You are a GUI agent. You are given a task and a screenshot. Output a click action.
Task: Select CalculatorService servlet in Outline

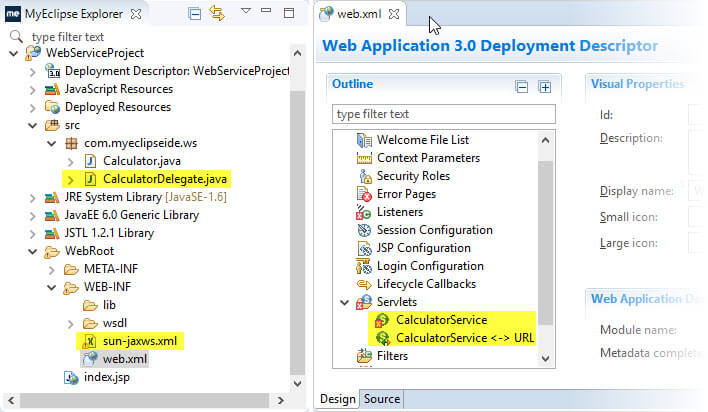point(442,320)
